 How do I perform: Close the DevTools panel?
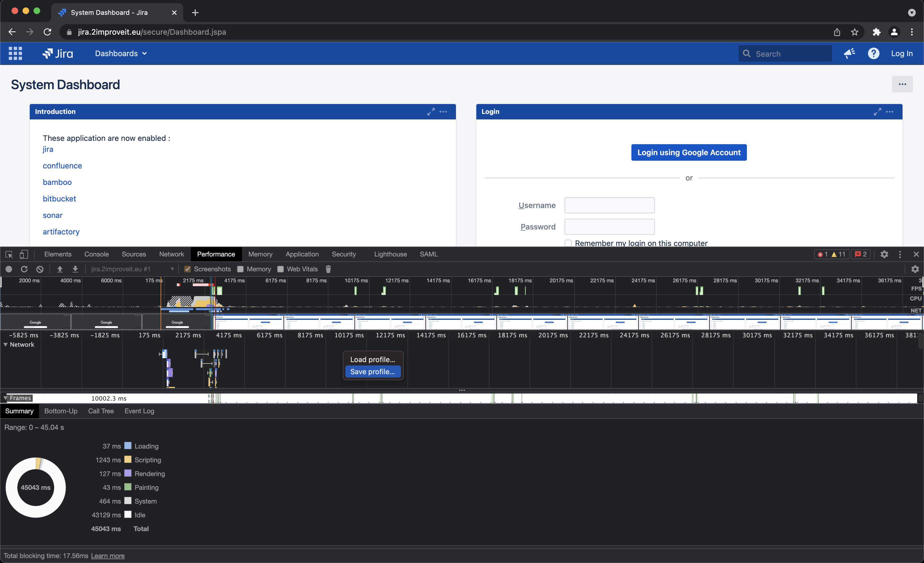point(916,255)
